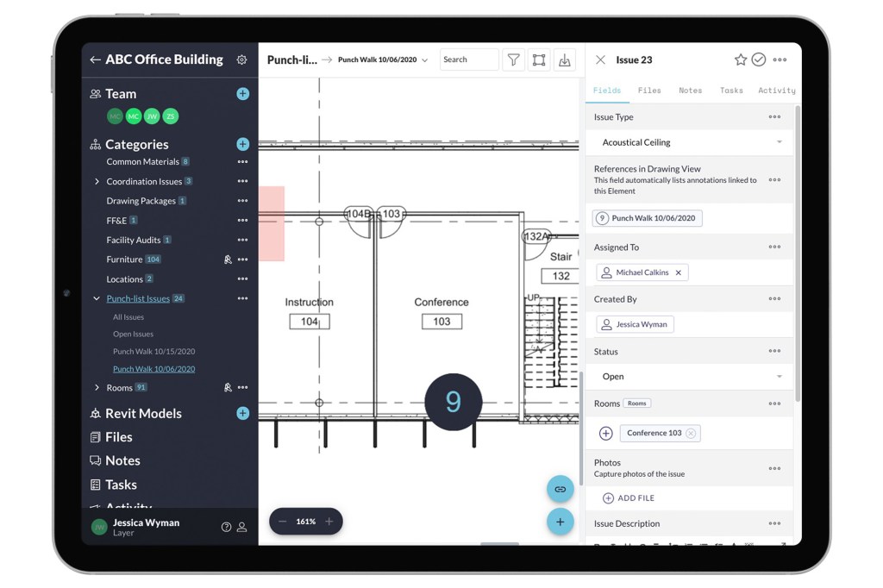Open help question mark icon
The image size is (883, 588).
click(226, 527)
